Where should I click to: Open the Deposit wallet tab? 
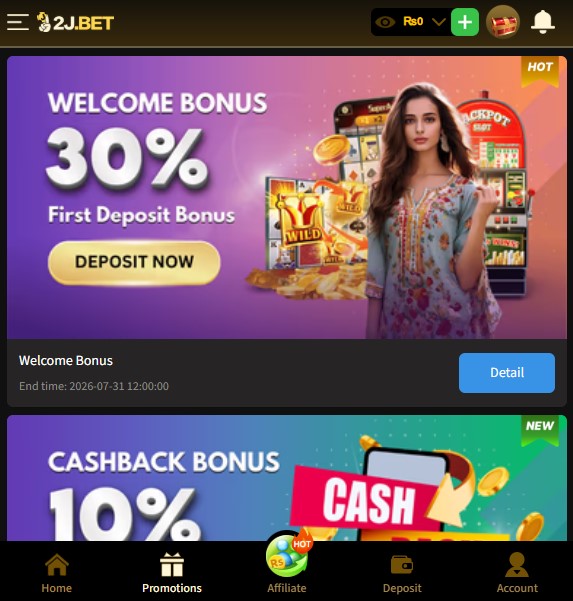point(402,574)
